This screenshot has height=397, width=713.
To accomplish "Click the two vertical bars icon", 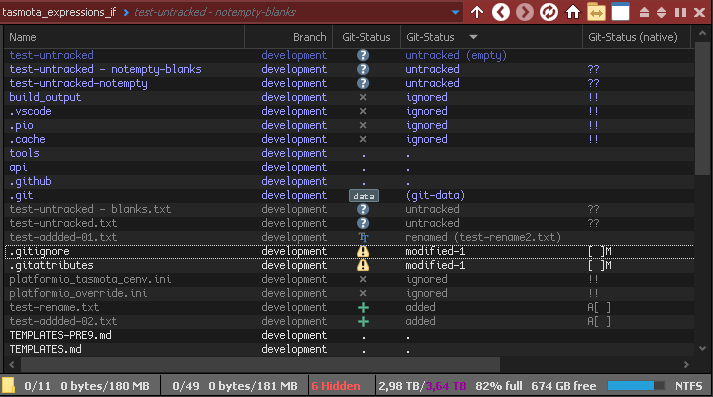I will [681, 13].
